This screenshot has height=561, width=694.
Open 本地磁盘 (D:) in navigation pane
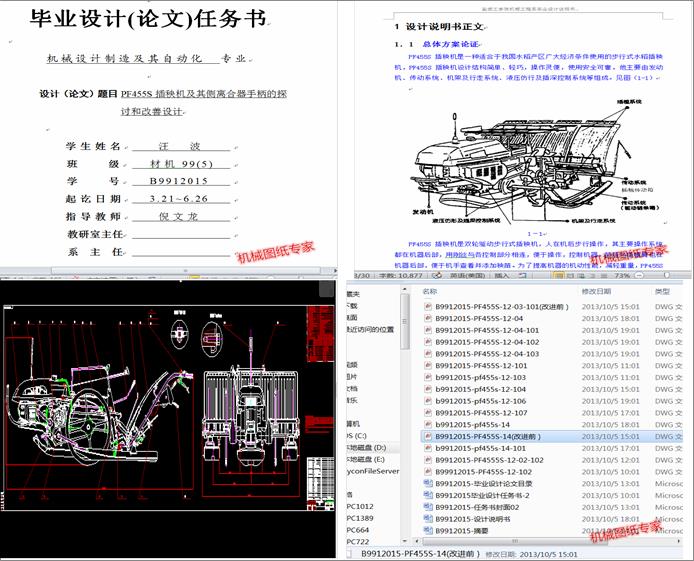click(x=366, y=448)
